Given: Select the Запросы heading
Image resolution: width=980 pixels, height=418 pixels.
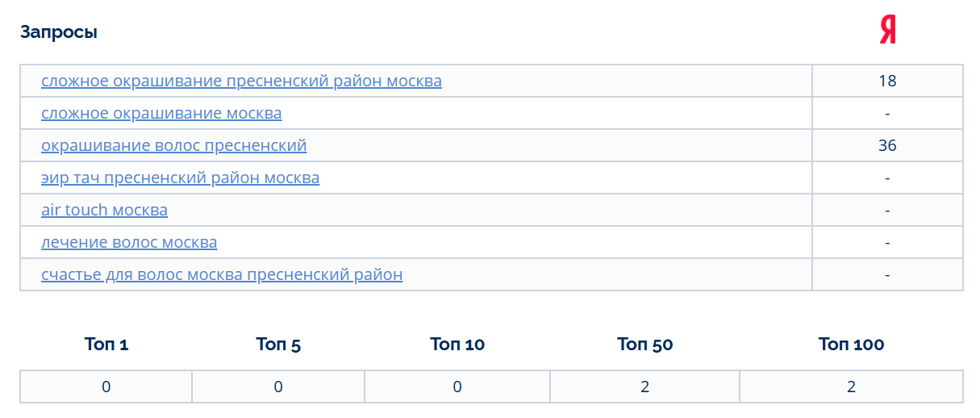Looking at the screenshot, I should tap(59, 32).
